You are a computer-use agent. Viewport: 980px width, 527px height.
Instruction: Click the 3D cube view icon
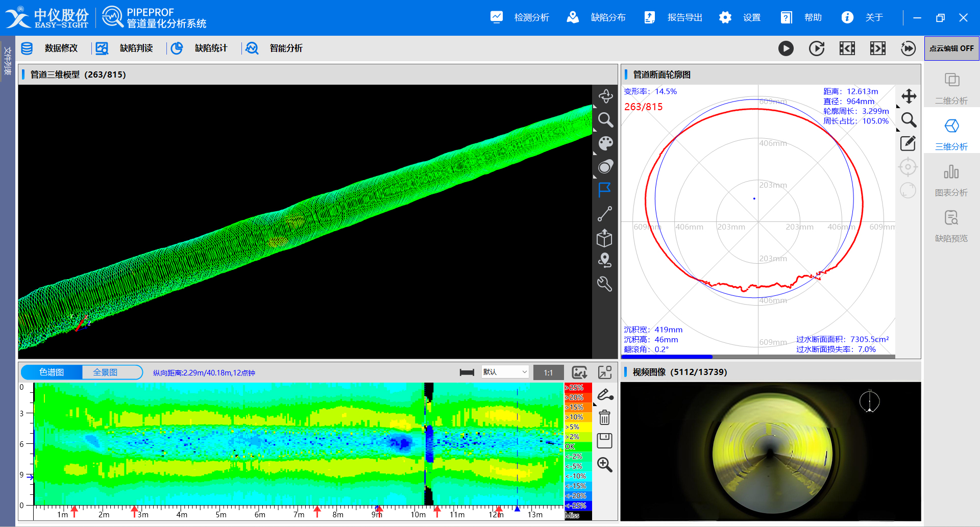605,238
